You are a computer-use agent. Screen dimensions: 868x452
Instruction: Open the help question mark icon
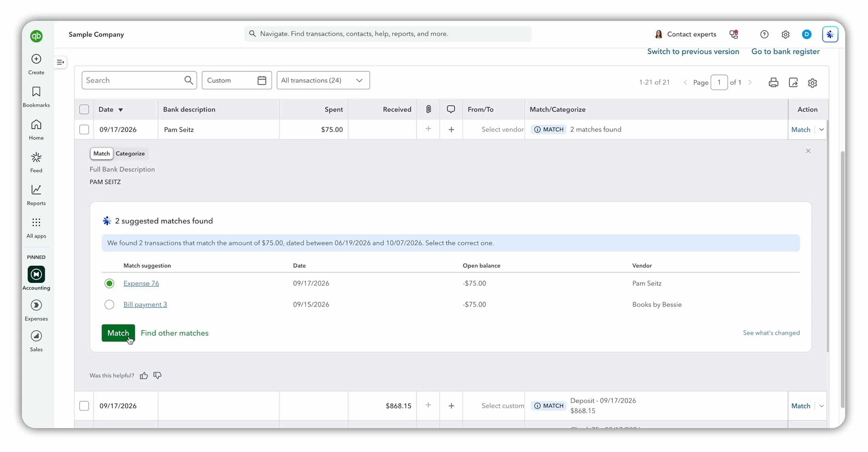point(764,34)
